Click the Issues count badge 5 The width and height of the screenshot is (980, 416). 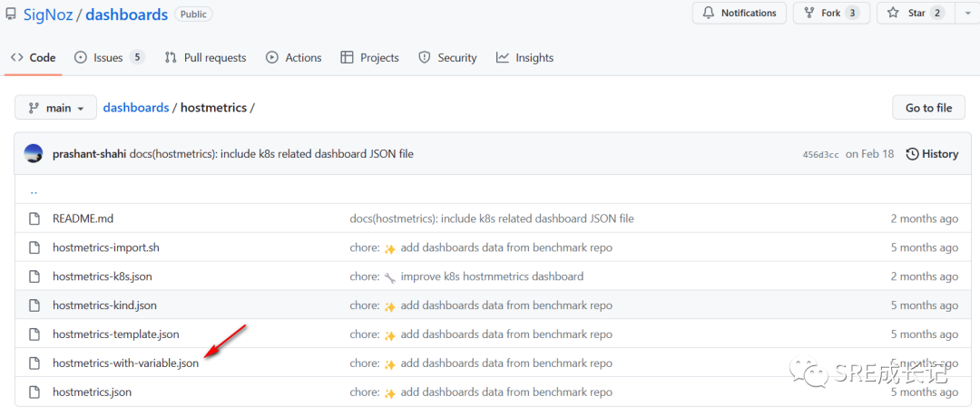(137, 57)
